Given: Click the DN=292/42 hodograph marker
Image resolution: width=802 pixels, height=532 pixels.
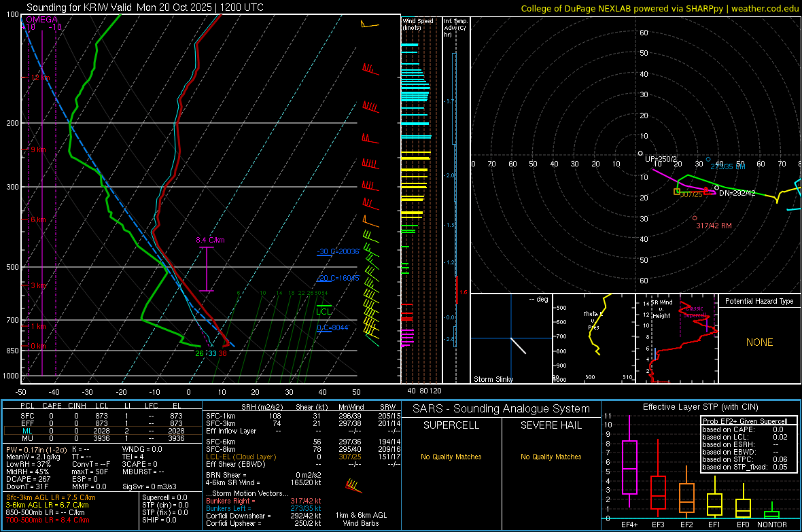Looking at the screenshot, I should (737, 194).
